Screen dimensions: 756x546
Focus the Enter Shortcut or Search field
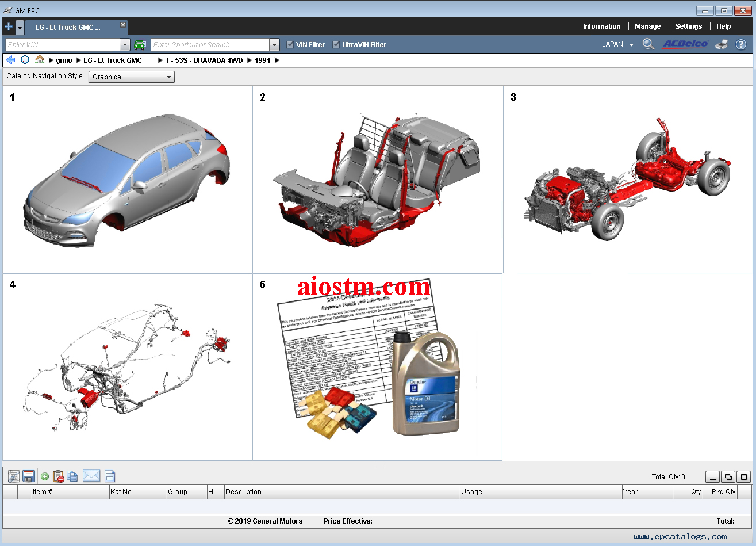[210, 44]
